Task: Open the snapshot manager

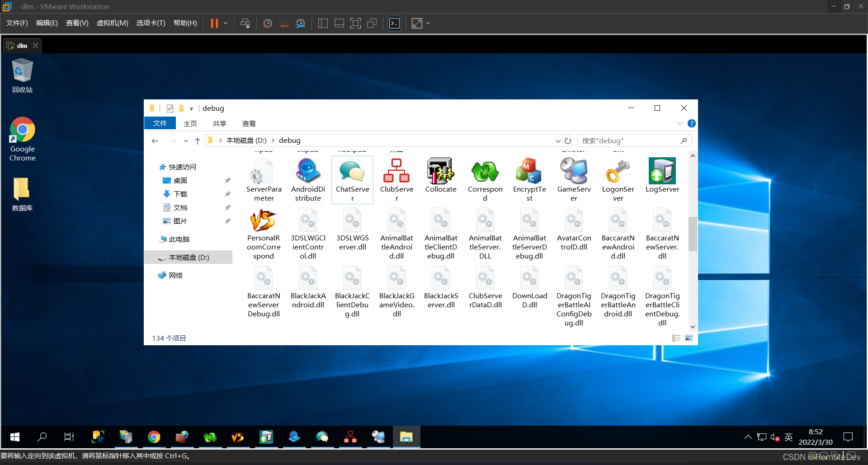Action: point(300,23)
